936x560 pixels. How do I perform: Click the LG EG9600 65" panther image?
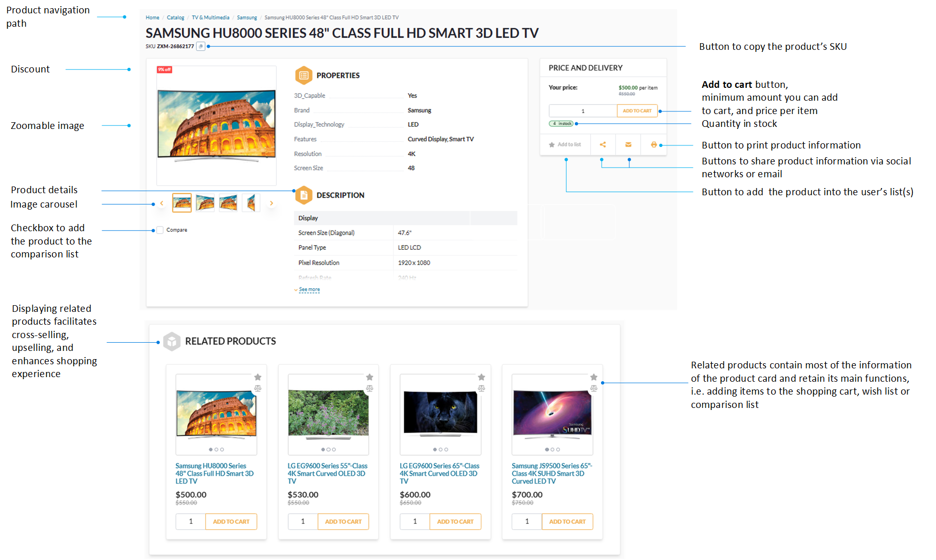tap(440, 414)
